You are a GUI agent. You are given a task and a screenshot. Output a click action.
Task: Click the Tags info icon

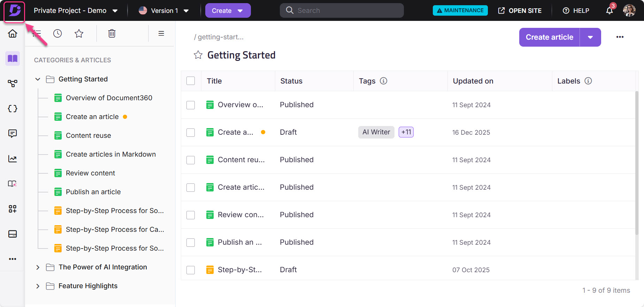click(383, 81)
